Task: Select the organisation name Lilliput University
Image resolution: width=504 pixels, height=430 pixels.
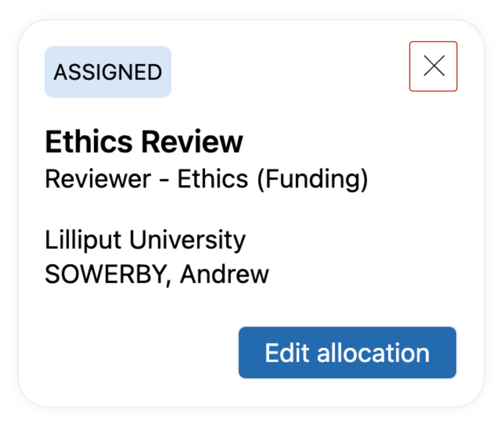Action: (145, 240)
